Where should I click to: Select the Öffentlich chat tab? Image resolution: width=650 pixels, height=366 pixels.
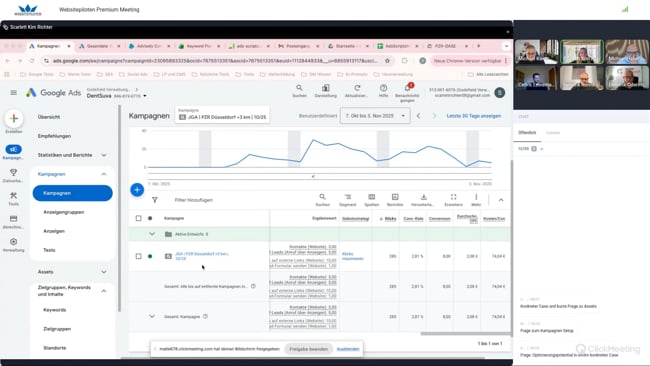tap(527, 133)
